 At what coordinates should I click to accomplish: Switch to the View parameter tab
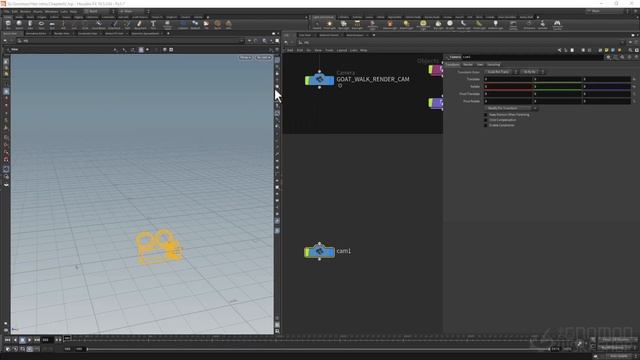[480, 64]
